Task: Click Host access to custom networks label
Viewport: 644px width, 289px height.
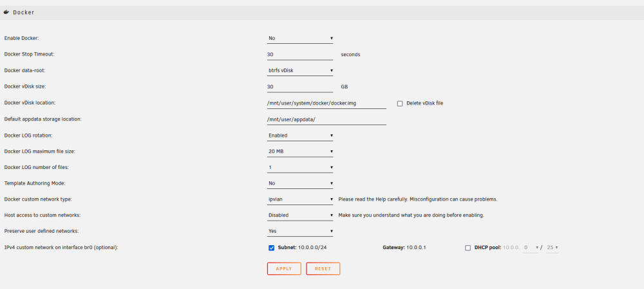Action: click(43, 215)
